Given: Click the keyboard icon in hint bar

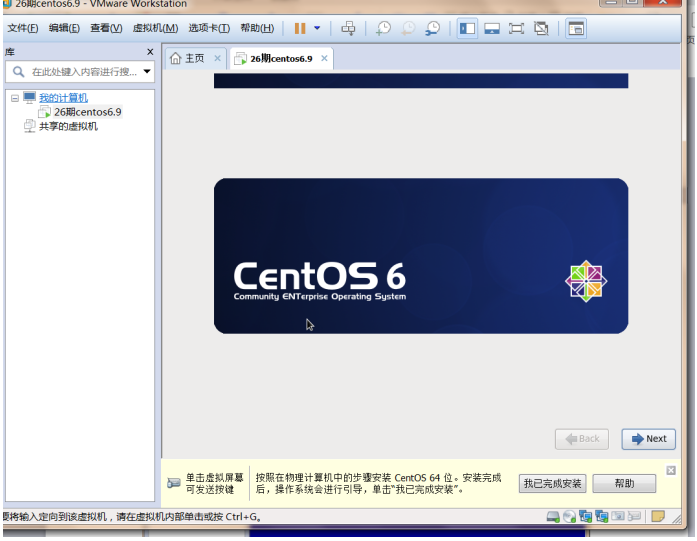Looking at the screenshot, I should coord(173,483).
